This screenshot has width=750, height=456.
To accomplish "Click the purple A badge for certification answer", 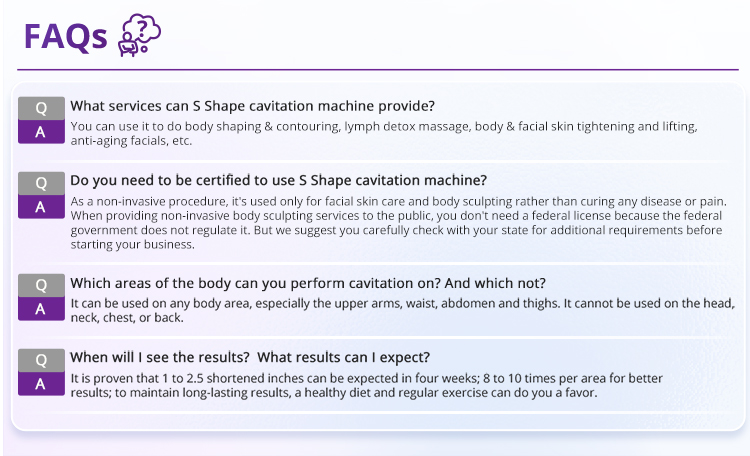I will (42, 207).
